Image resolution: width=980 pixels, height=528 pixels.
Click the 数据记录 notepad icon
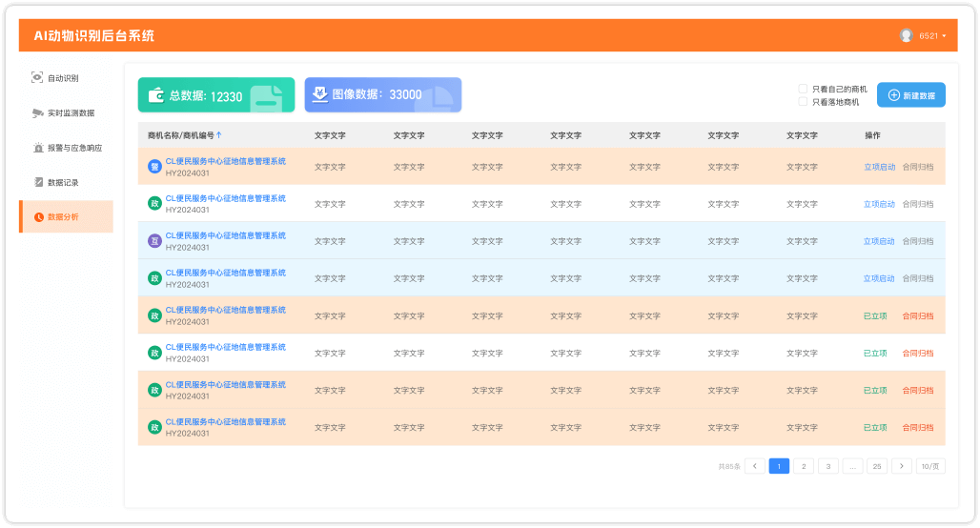tap(38, 182)
